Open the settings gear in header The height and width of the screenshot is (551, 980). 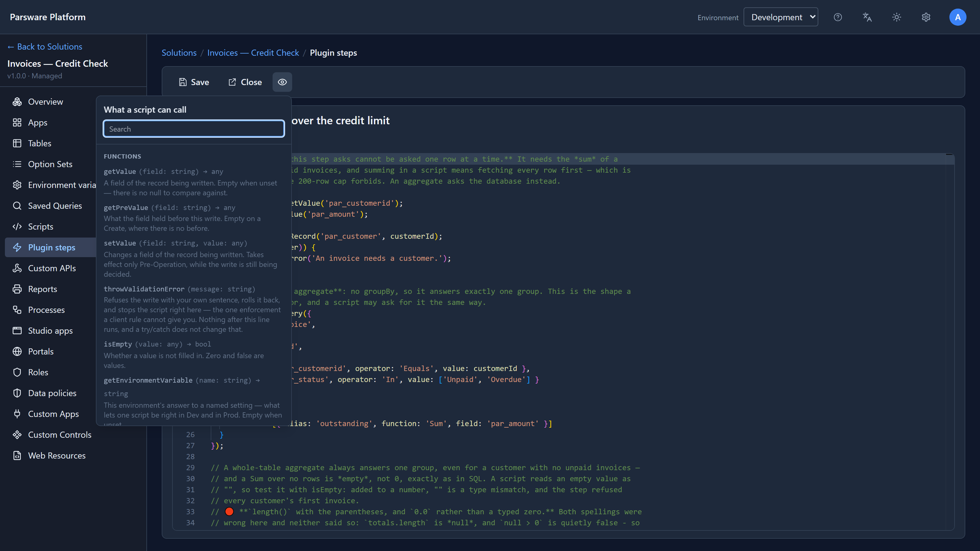[x=926, y=17]
